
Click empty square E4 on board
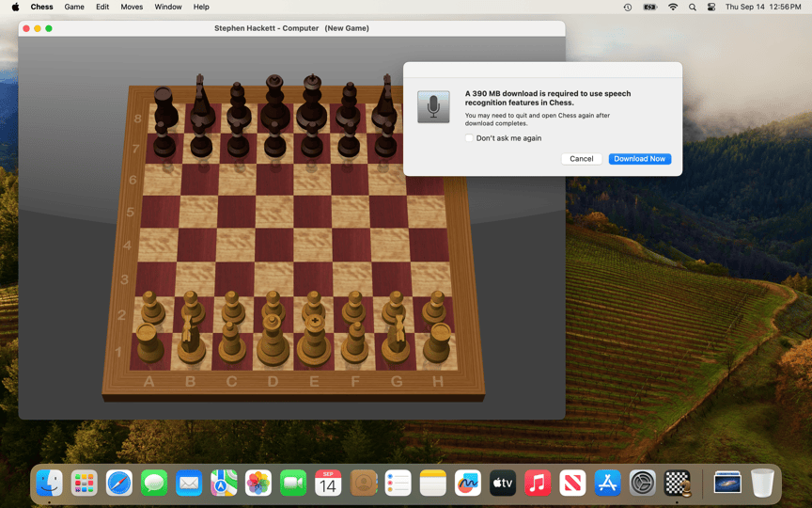tap(312, 245)
